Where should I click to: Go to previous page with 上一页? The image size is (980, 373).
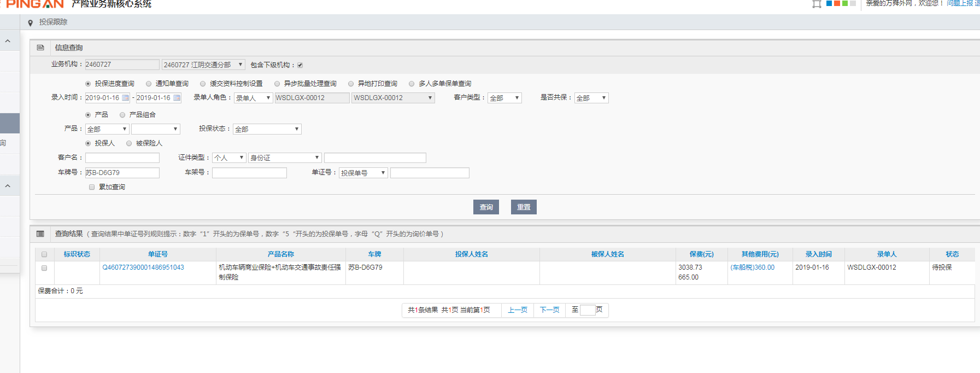click(x=518, y=310)
